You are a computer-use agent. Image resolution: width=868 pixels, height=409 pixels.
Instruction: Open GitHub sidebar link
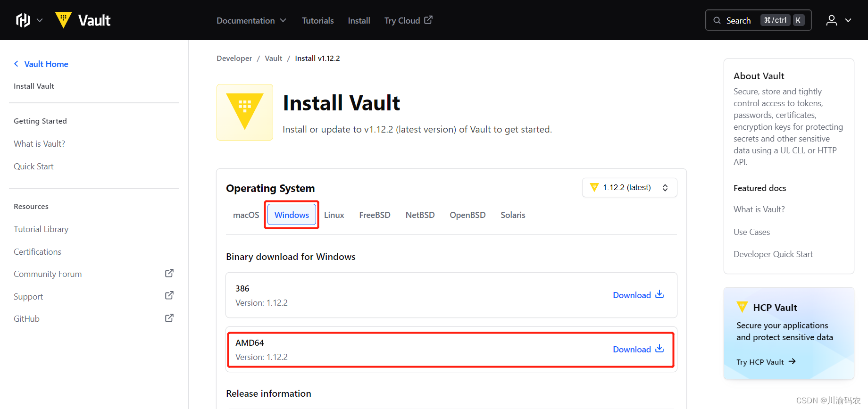(26, 318)
